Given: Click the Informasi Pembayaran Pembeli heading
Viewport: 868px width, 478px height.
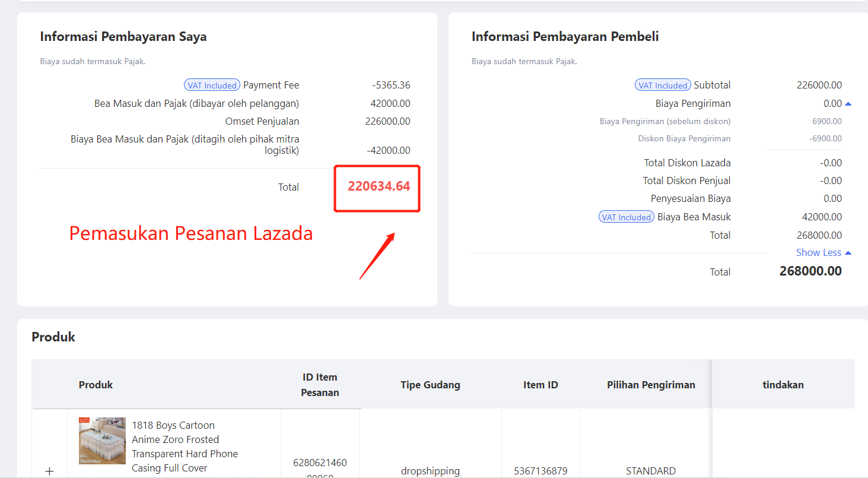Looking at the screenshot, I should click(x=565, y=37).
